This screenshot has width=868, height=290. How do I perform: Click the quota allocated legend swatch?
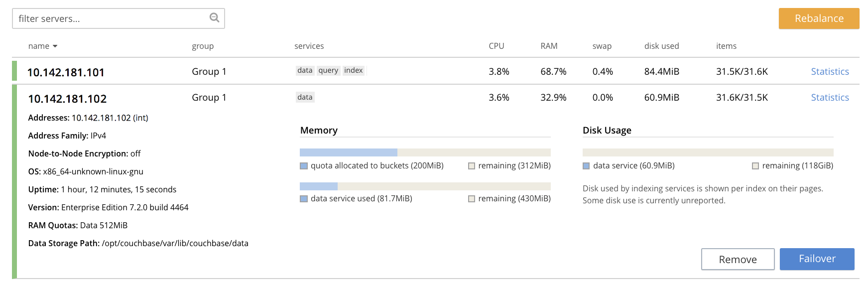pyautogui.click(x=304, y=166)
